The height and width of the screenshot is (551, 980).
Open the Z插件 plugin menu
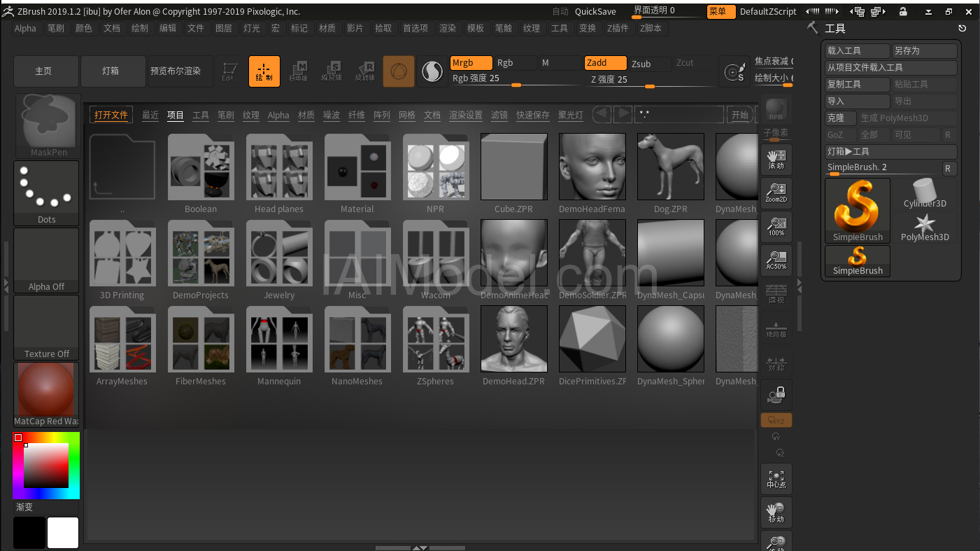[618, 29]
